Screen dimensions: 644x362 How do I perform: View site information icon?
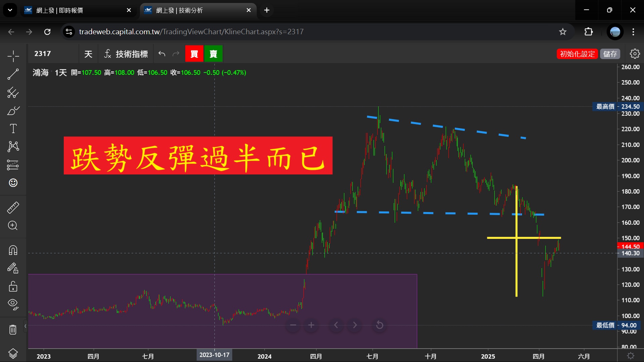pos(69,32)
